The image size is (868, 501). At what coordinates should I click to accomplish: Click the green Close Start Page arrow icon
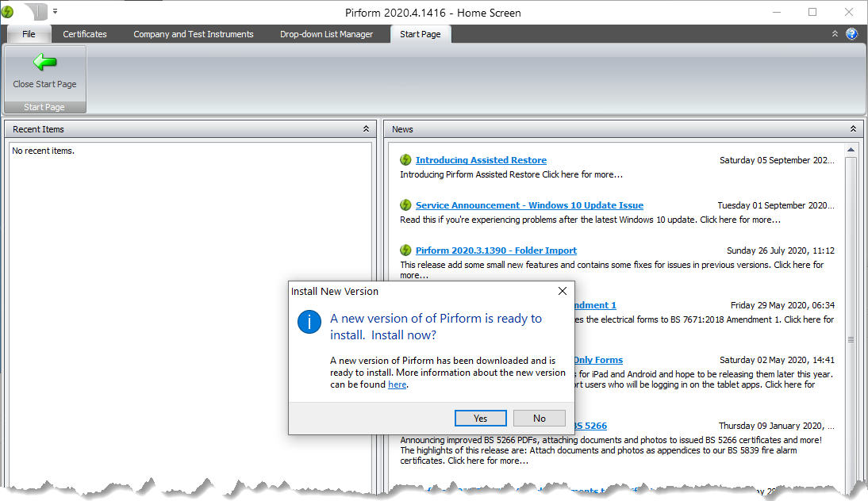(44, 63)
